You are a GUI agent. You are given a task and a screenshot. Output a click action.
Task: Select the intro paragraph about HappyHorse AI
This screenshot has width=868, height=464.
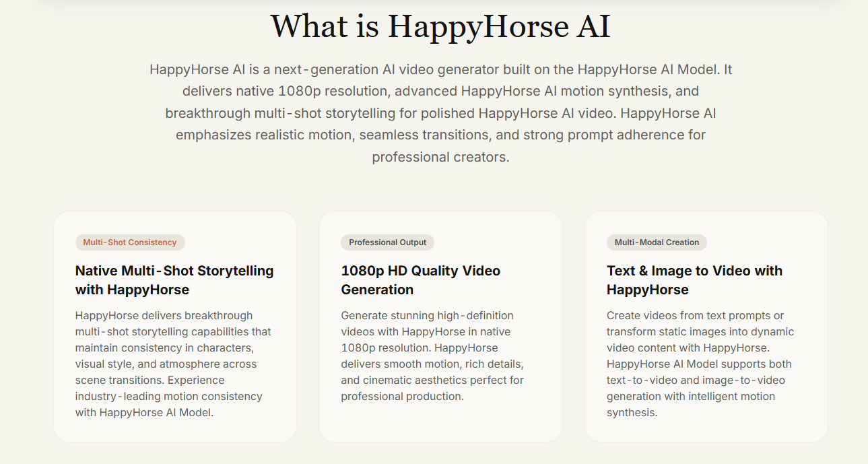(441, 112)
